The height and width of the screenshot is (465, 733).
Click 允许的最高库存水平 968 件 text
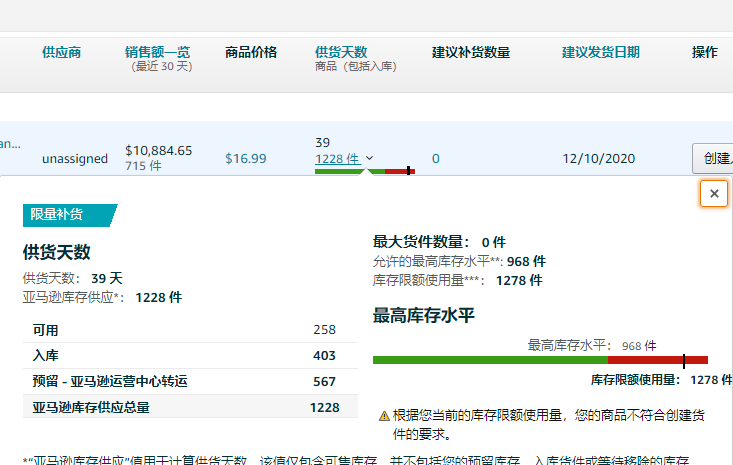click(x=460, y=261)
